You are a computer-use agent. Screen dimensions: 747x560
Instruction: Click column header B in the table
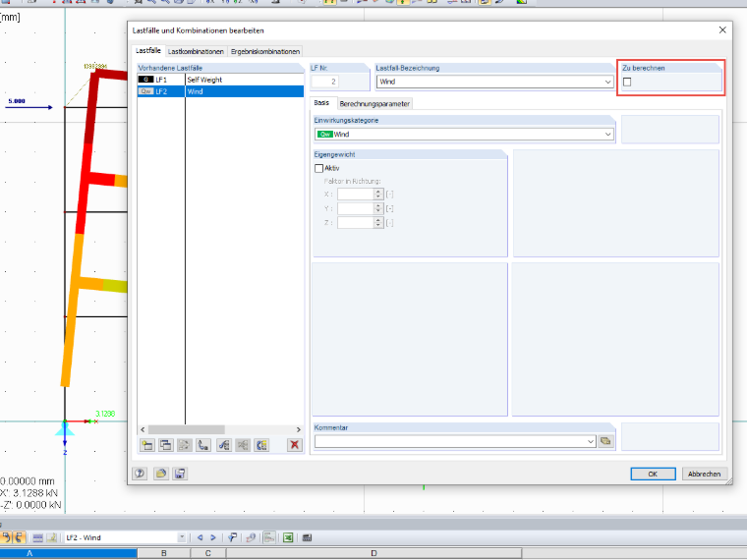[164, 553]
